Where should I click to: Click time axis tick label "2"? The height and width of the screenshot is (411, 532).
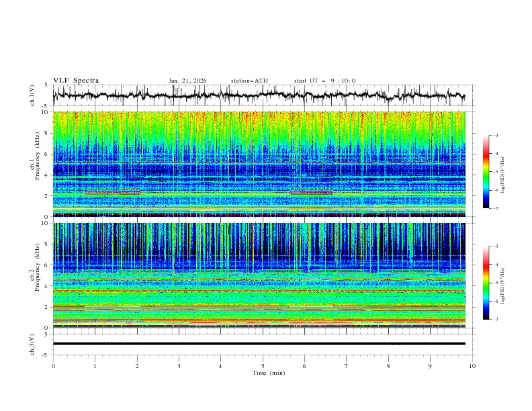[x=137, y=366]
